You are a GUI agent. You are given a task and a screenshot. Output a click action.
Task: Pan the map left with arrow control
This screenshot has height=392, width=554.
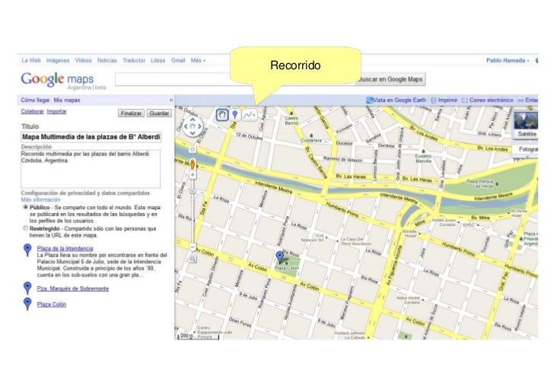pos(186,126)
